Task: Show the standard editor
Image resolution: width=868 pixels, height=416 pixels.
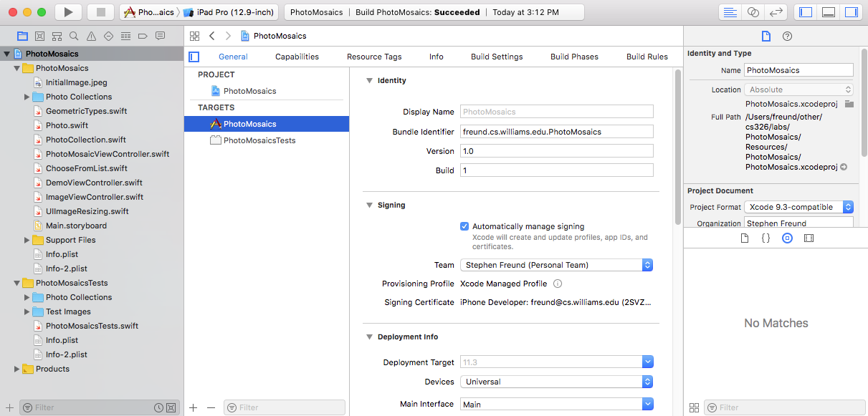Action: coord(730,12)
